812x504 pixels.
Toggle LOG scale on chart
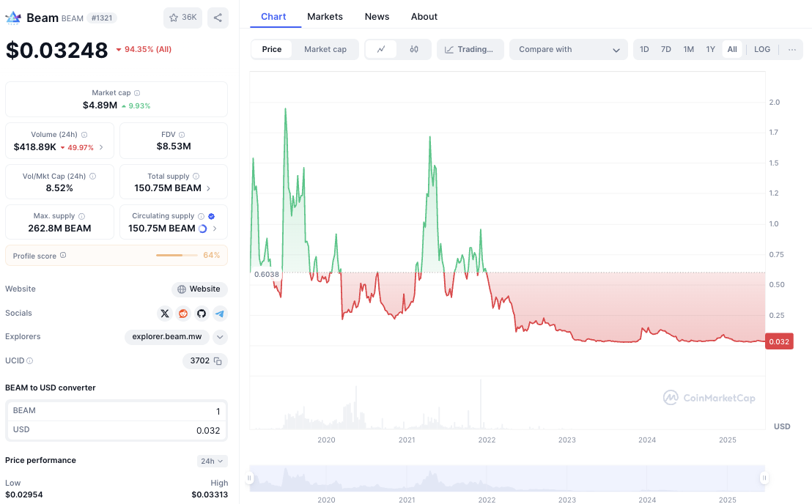pos(762,49)
